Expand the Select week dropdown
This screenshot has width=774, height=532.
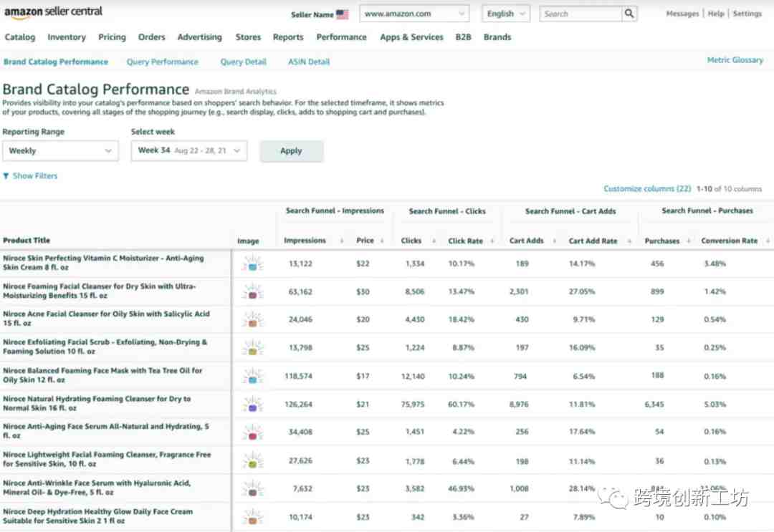(189, 151)
